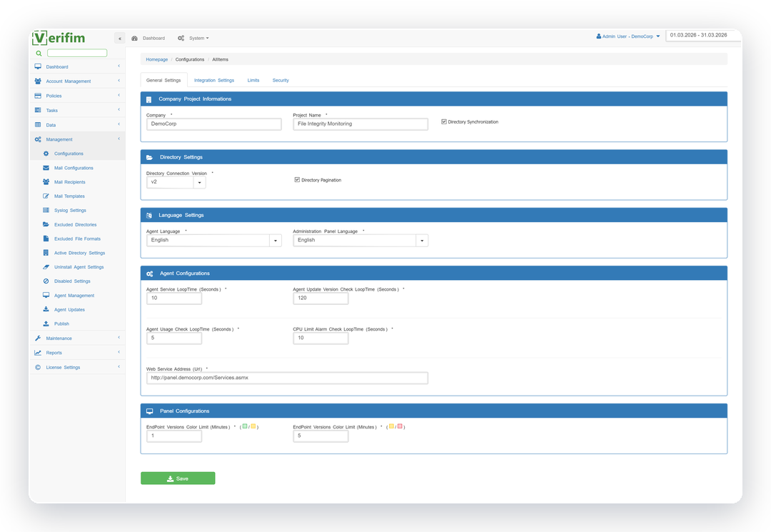The width and height of the screenshot is (771, 532).
Task: Click the date range field 01.03.2026 - 31.03.2026
Action: coord(703,36)
